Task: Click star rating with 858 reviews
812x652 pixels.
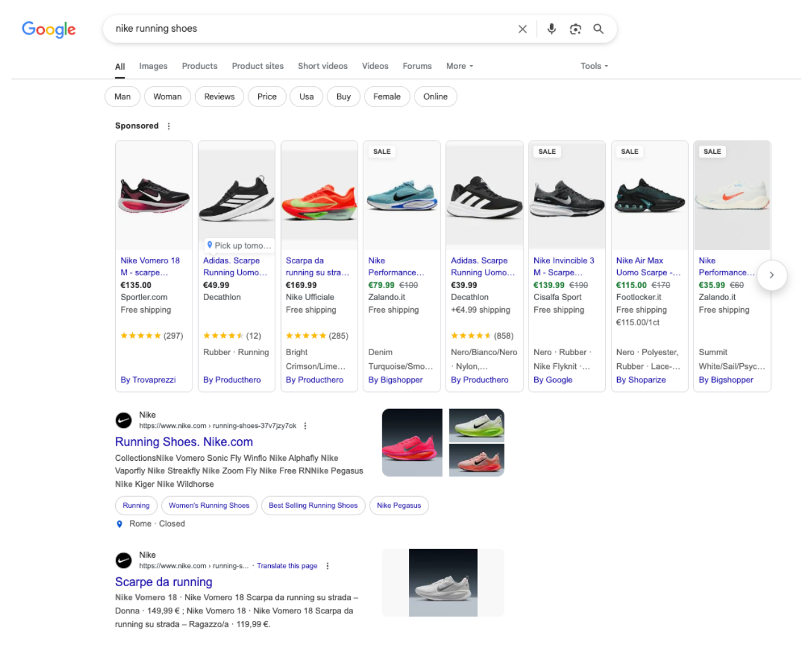Action: (471, 336)
